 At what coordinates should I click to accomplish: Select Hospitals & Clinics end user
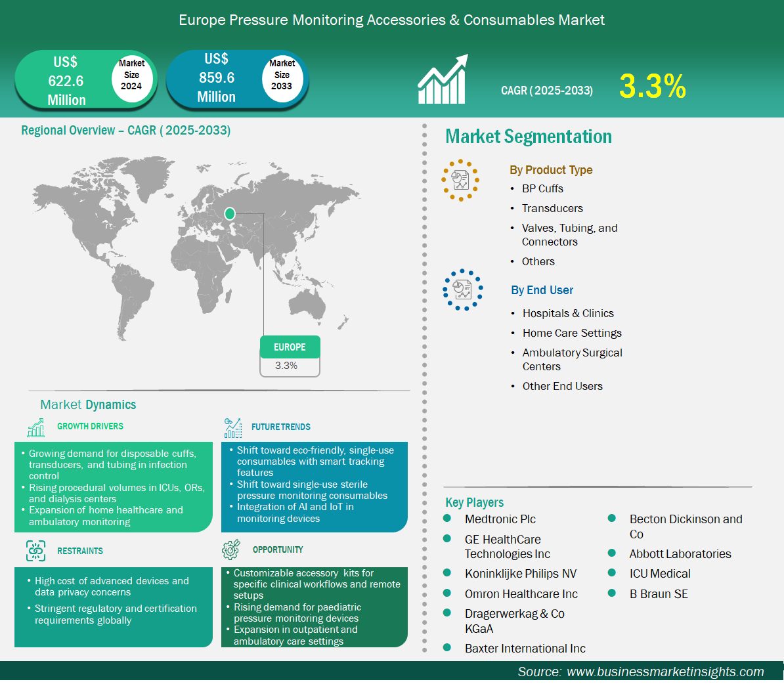pos(568,314)
